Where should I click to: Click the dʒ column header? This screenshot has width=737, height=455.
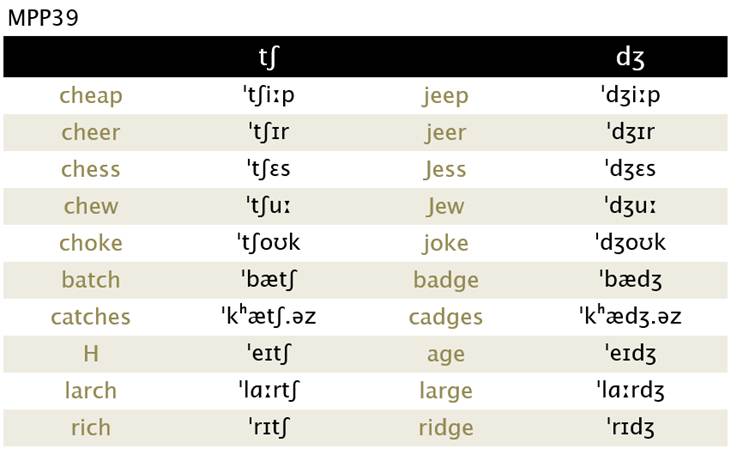click(x=630, y=57)
